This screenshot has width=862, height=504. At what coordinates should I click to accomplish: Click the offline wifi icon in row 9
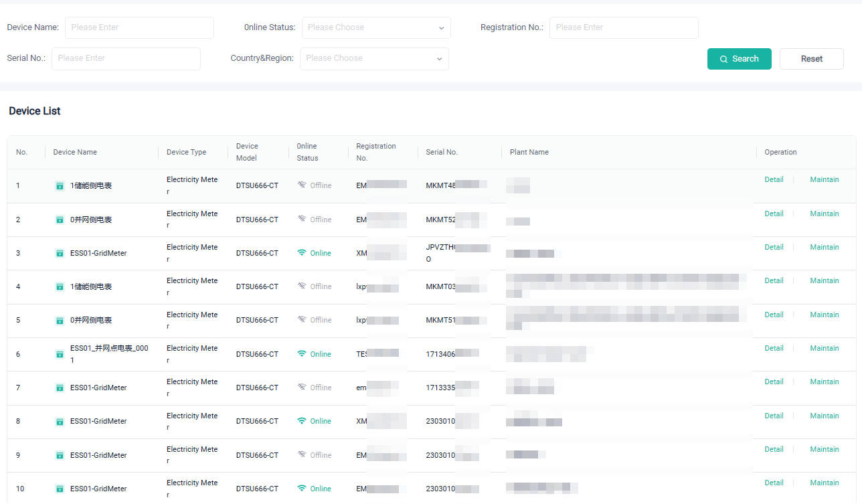[302, 454]
